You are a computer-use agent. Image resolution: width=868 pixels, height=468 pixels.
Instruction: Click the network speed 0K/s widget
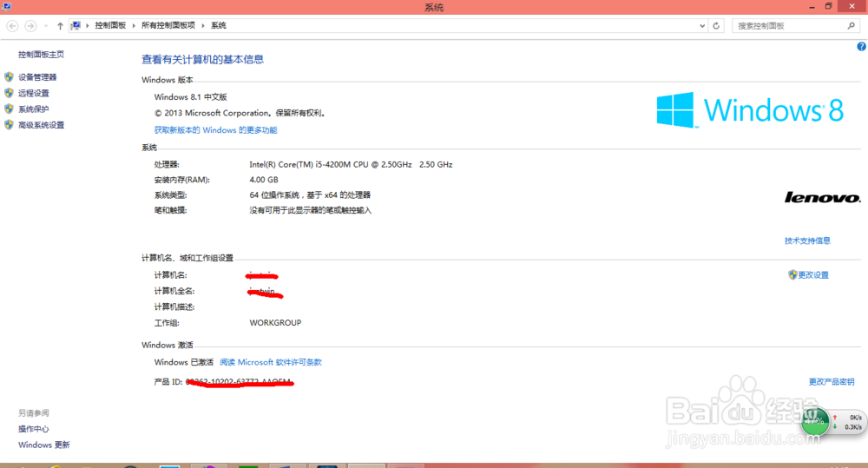(849, 422)
